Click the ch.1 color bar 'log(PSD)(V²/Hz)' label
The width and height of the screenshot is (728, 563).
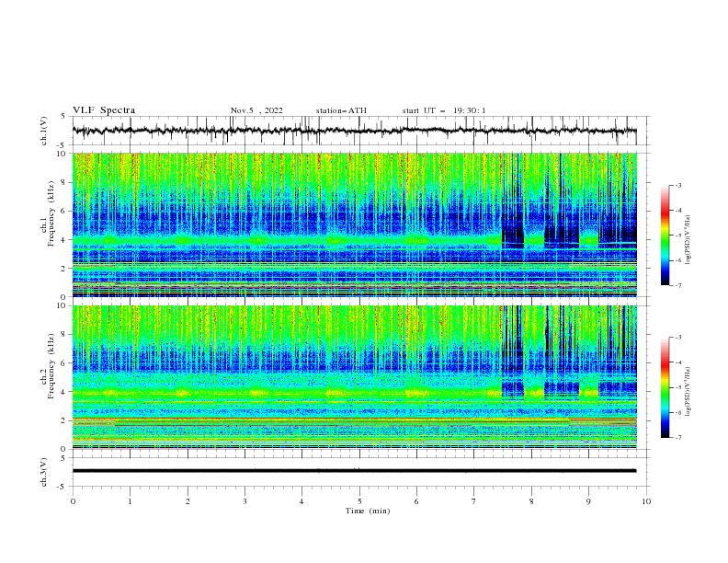[688, 240]
